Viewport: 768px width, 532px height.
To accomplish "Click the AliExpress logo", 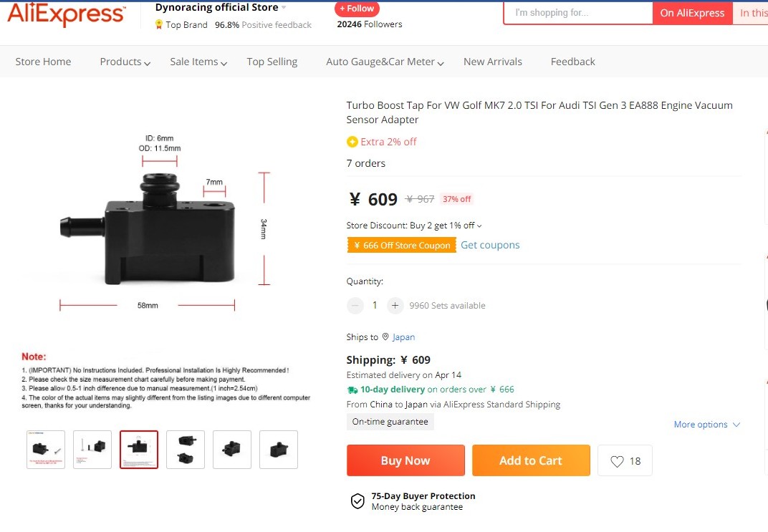I will pos(66,14).
